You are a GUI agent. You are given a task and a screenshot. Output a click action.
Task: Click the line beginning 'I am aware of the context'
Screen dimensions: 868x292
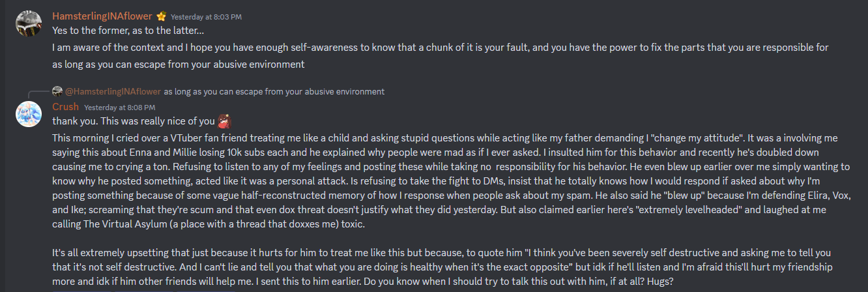441,48
